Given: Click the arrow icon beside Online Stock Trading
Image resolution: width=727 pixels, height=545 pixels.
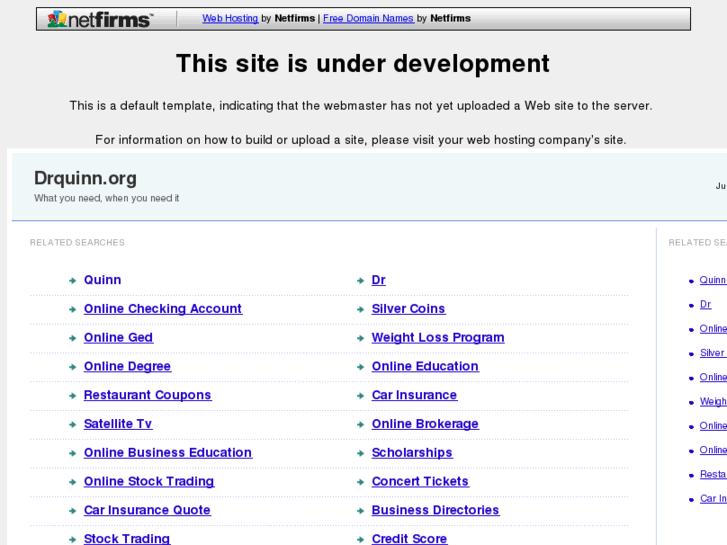Looking at the screenshot, I should (72, 482).
